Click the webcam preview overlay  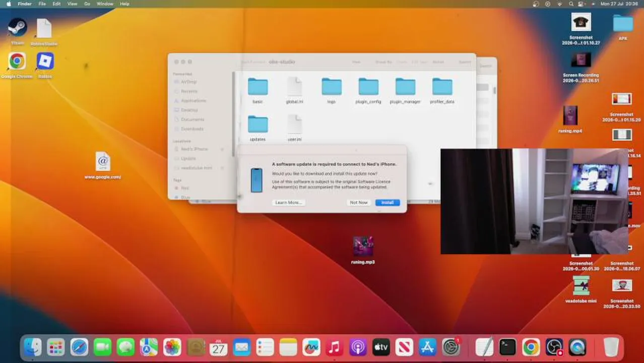click(534, 201)
